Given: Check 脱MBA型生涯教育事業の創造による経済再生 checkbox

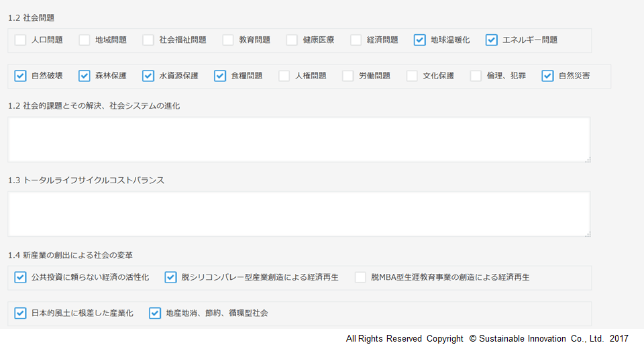Looking at the screenshot, I should [x=361, y=277].
